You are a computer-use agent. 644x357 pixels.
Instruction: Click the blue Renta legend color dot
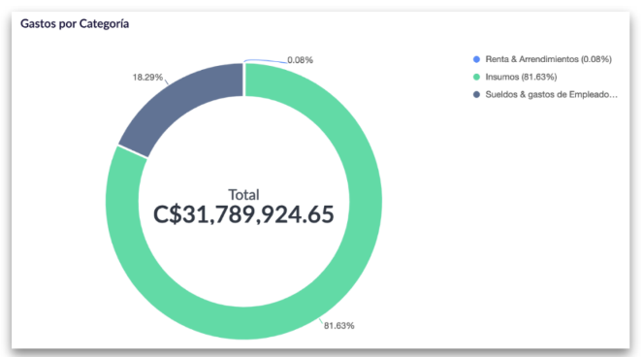[x=476, y=59]
